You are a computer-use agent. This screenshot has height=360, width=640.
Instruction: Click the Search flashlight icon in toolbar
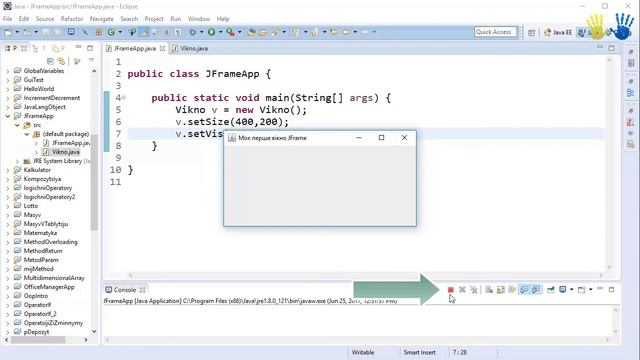tap(275, 32)
